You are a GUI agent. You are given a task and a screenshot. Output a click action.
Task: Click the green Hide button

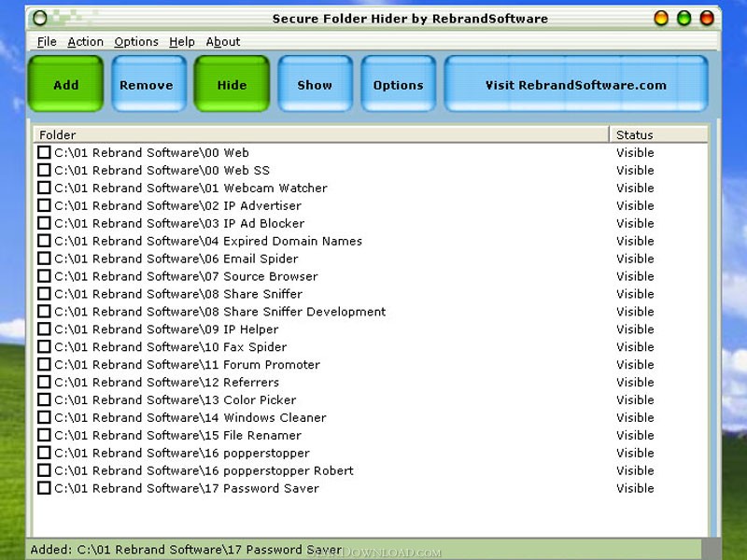coord(232,84)
